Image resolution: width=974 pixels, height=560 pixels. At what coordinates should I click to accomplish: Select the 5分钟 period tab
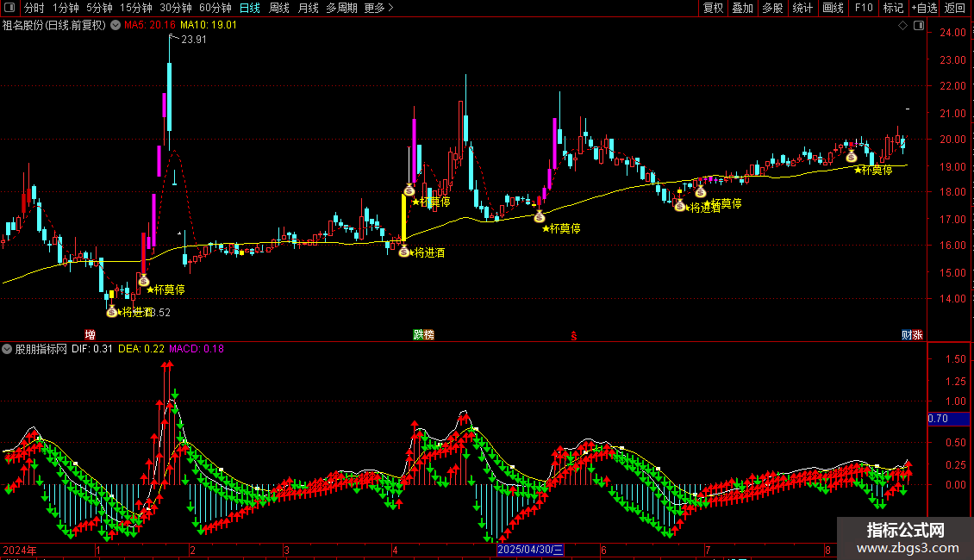[x=99, y=8]
